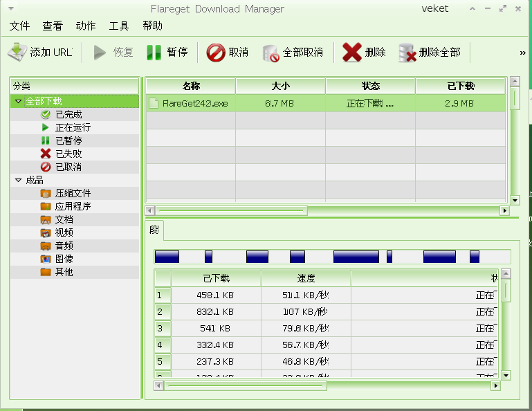Viewport: 532px width, 411px height.
Task: Click the red Cancel circle icon
Action: (x=216, y=53)
